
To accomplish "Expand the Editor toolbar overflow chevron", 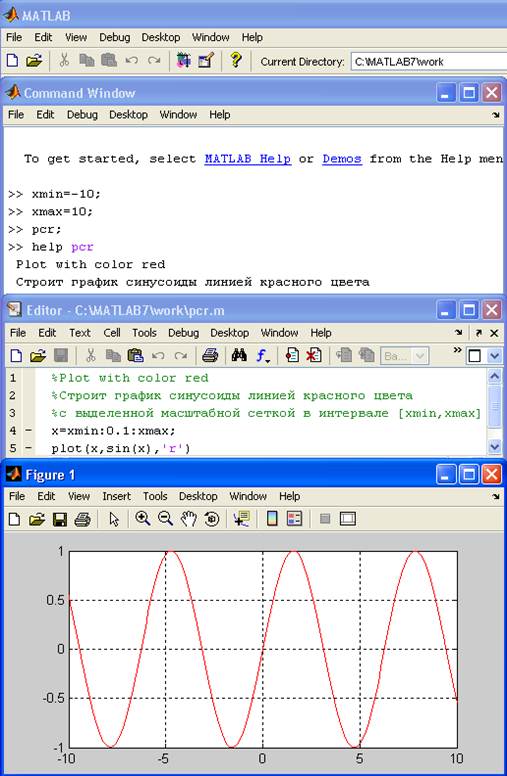I will tap(457, 350).
